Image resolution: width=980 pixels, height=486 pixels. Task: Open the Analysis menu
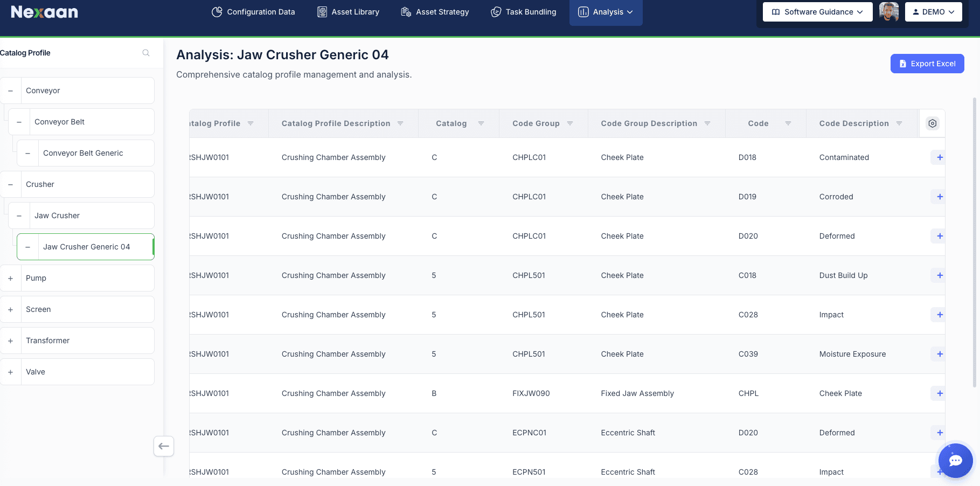coord(606,12)
